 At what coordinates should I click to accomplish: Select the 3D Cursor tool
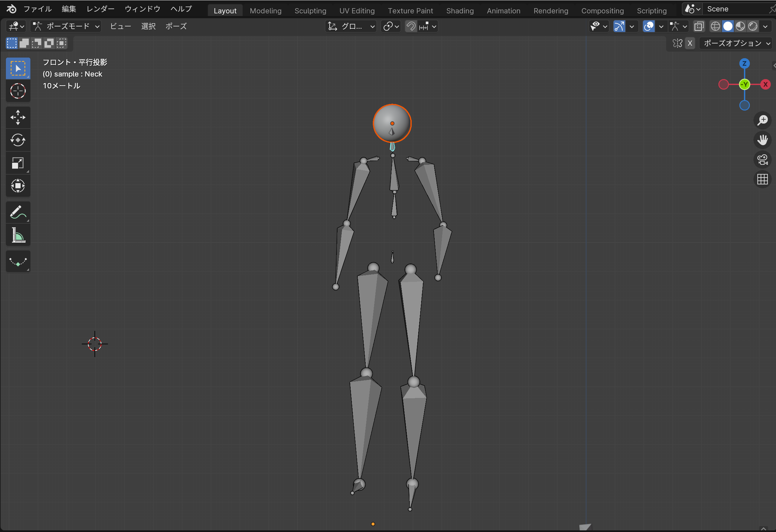click(18, 91)
